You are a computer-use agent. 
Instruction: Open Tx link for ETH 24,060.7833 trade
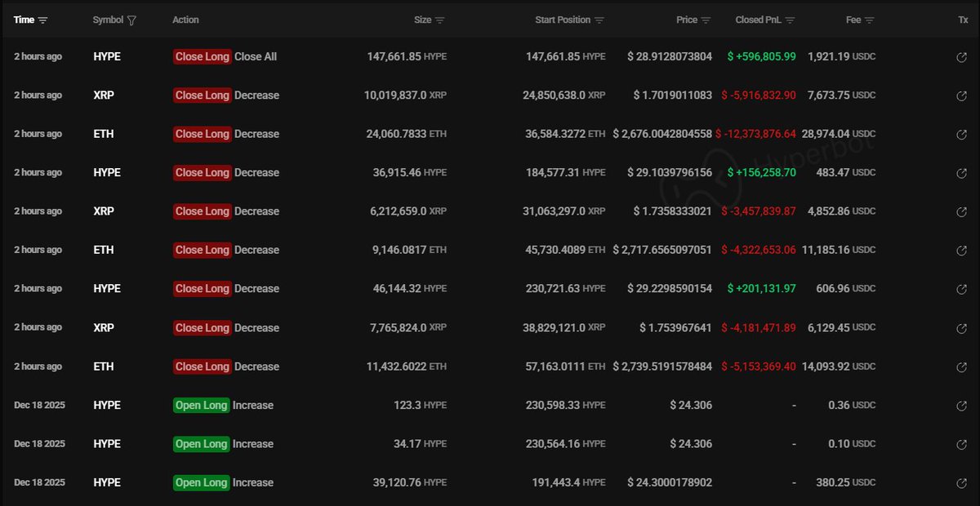coord(961,135)
